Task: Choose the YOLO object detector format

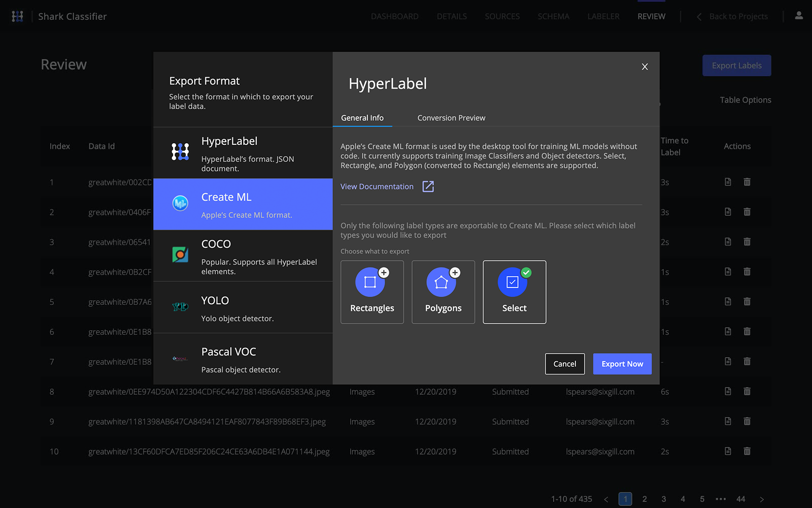Action: tap(243, 307)
